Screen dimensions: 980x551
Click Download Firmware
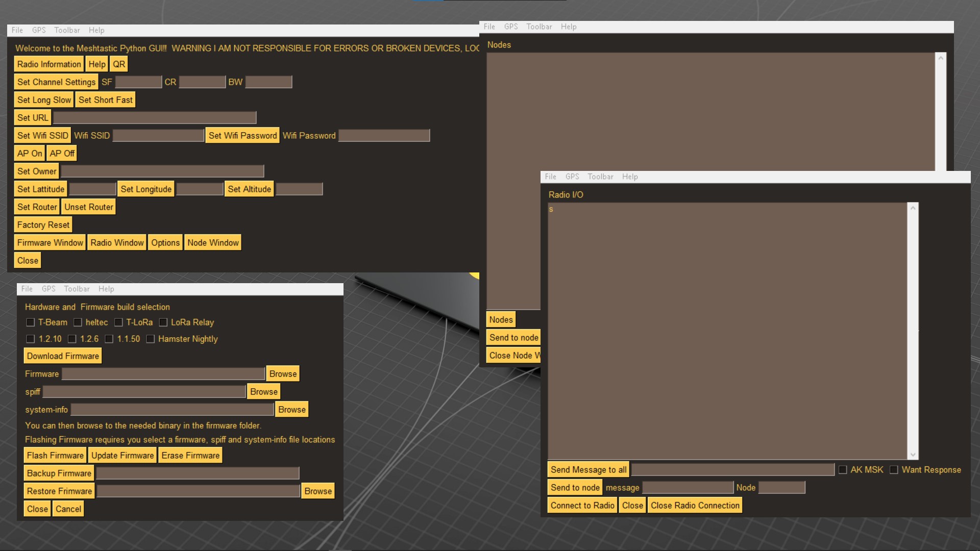click(x=62, y=356)
